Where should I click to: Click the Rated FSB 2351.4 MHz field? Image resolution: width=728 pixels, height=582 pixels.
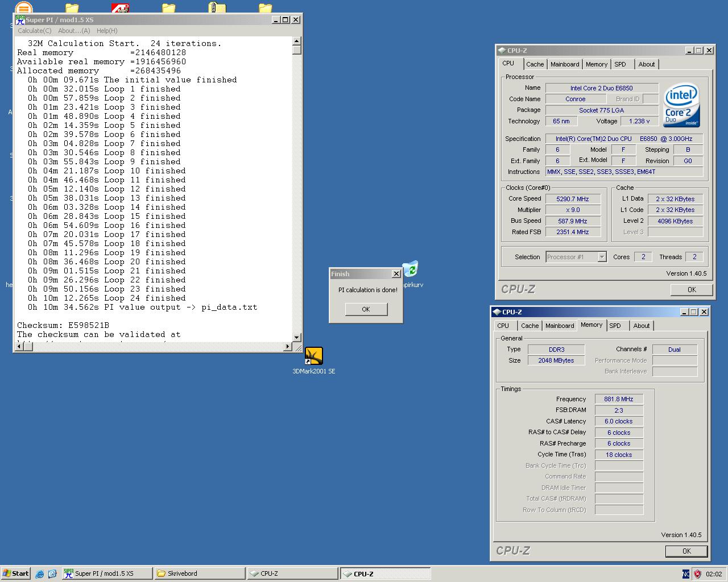pos(573,232)
